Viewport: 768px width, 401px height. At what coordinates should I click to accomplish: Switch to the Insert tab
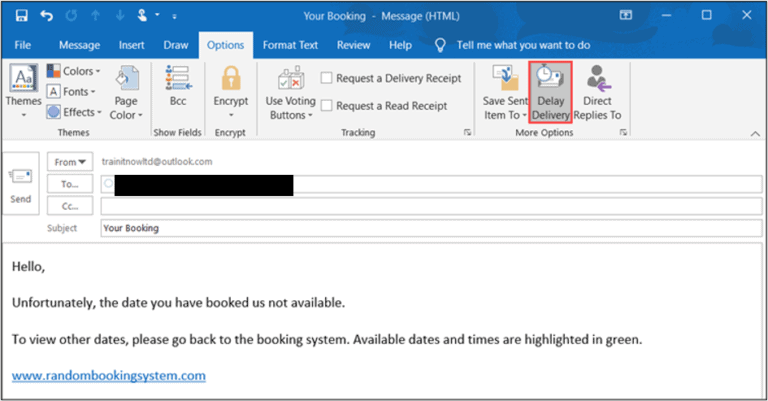[x=131, y=45]
